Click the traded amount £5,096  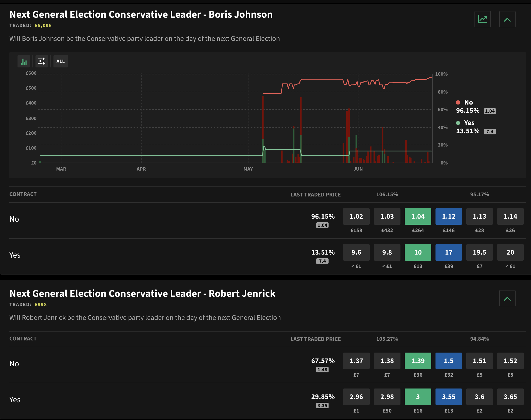pos(43,26)
